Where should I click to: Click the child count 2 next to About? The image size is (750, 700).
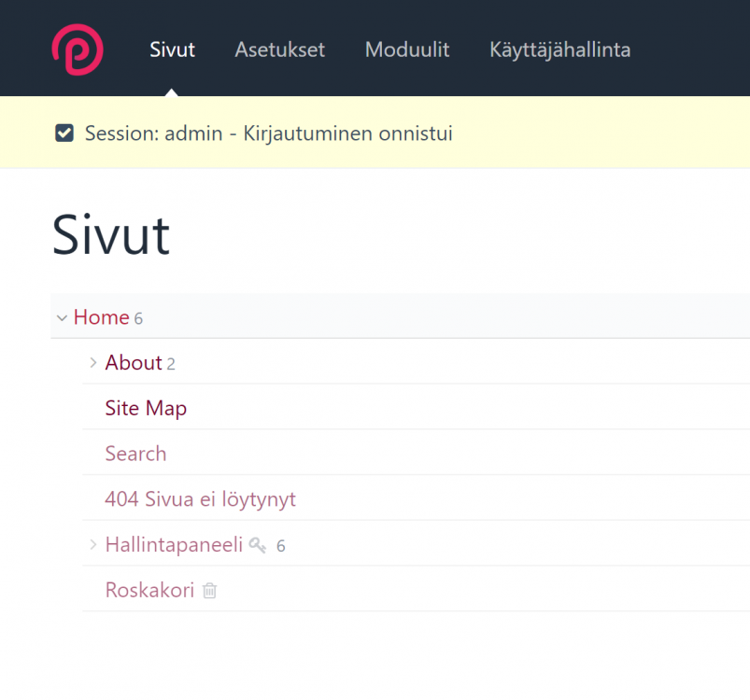171,364
